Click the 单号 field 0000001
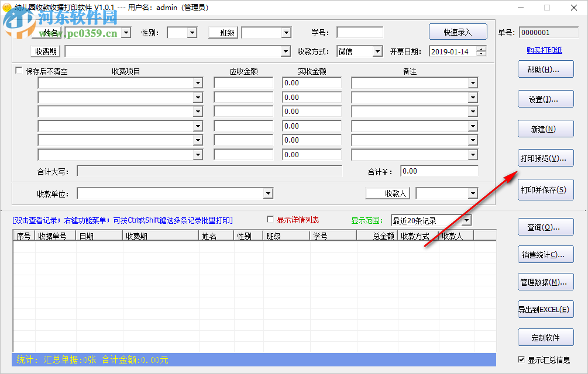Viewport: 588px width, 374px height. (x=549, y=33)
